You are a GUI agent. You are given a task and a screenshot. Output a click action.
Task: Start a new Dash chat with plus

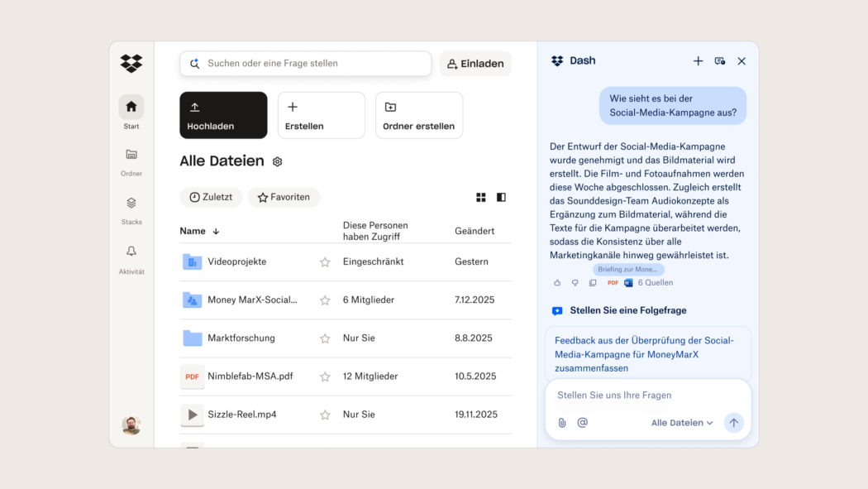point(698,61)
